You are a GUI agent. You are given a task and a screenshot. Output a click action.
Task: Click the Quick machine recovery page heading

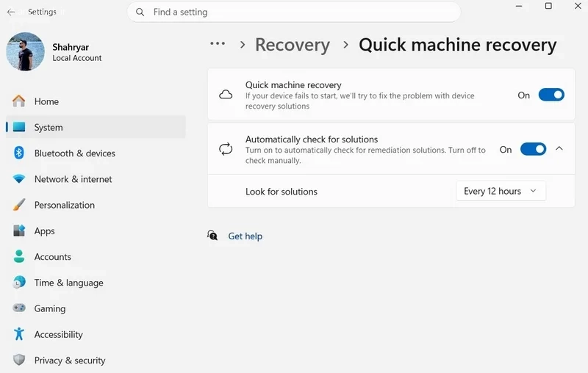tap(457, 45)
